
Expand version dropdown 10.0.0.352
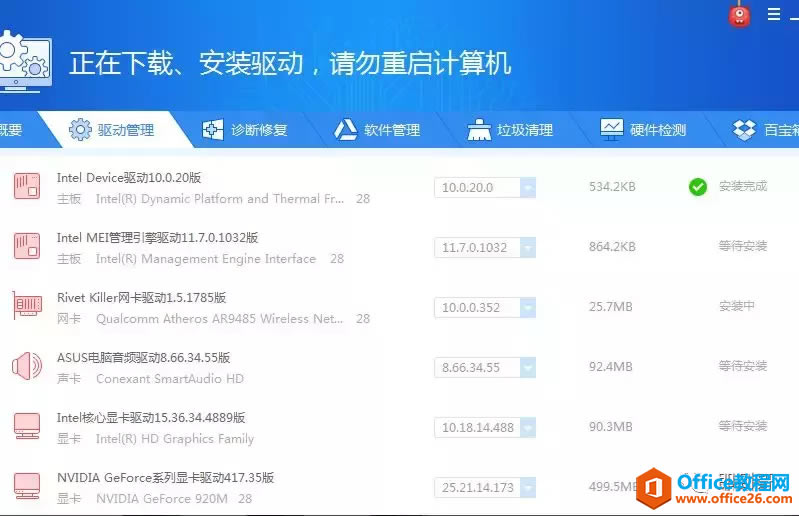tap(528, 308)
